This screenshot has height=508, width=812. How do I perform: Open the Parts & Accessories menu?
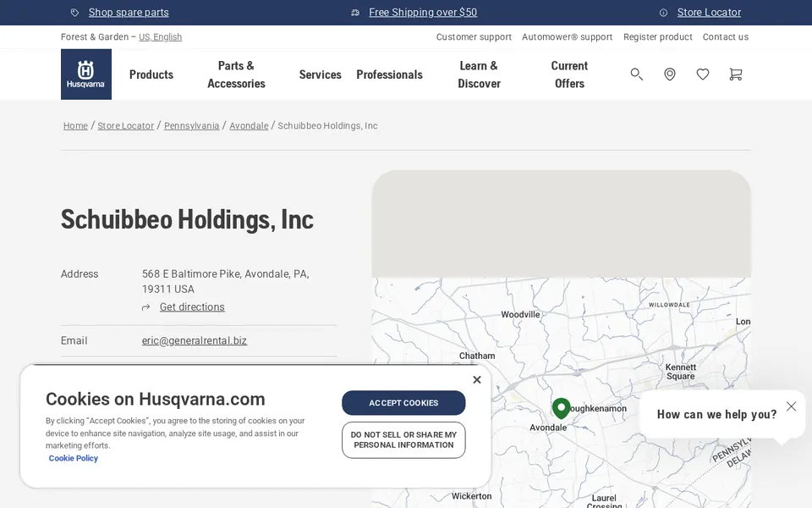click(236, 75)
